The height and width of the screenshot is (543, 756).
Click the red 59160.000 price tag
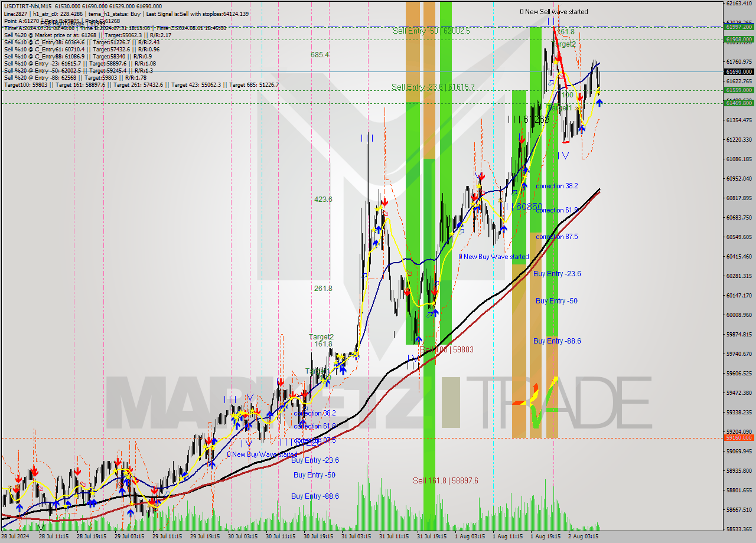coord(738,438)
